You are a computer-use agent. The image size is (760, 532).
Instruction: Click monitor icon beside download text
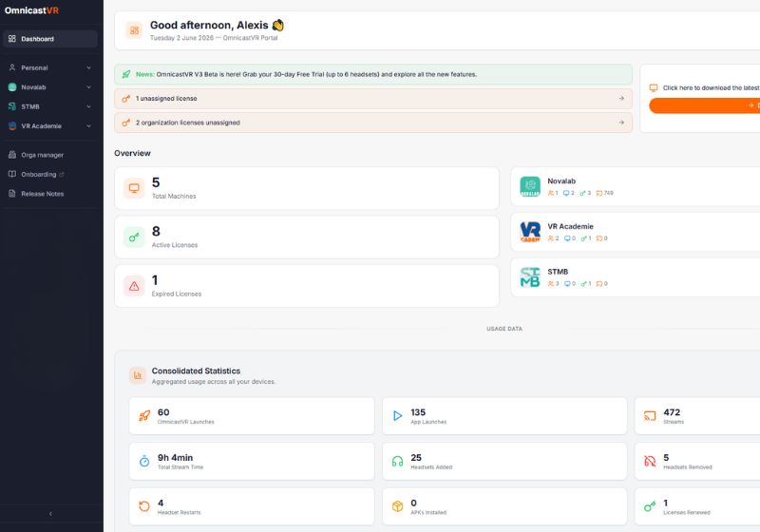[x=654, y=87]
